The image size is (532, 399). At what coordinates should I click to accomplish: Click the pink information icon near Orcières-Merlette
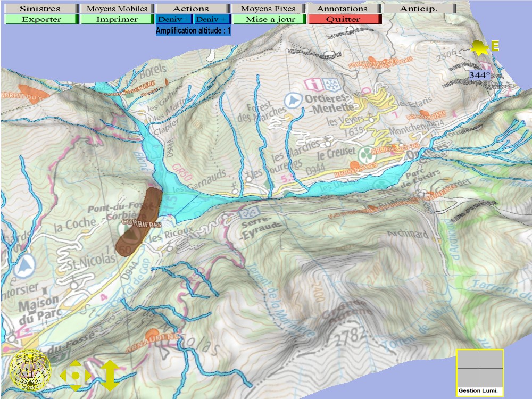(x=312, y=84)
